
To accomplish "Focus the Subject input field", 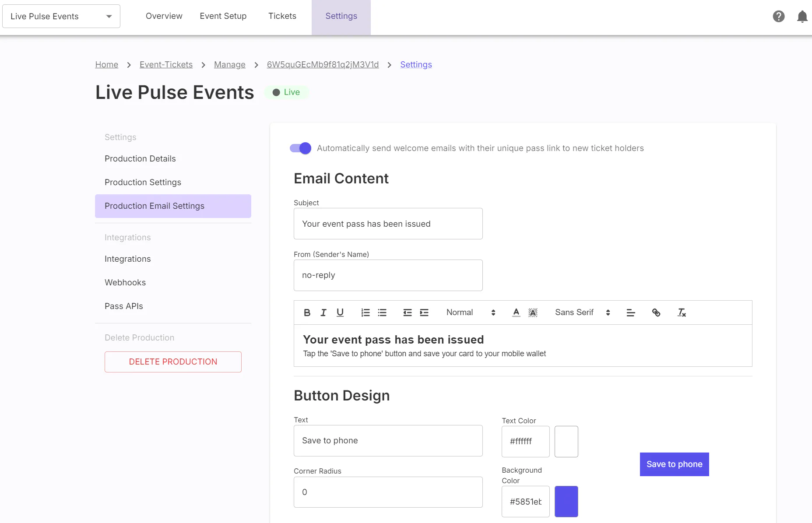I will tap(388, 224).
